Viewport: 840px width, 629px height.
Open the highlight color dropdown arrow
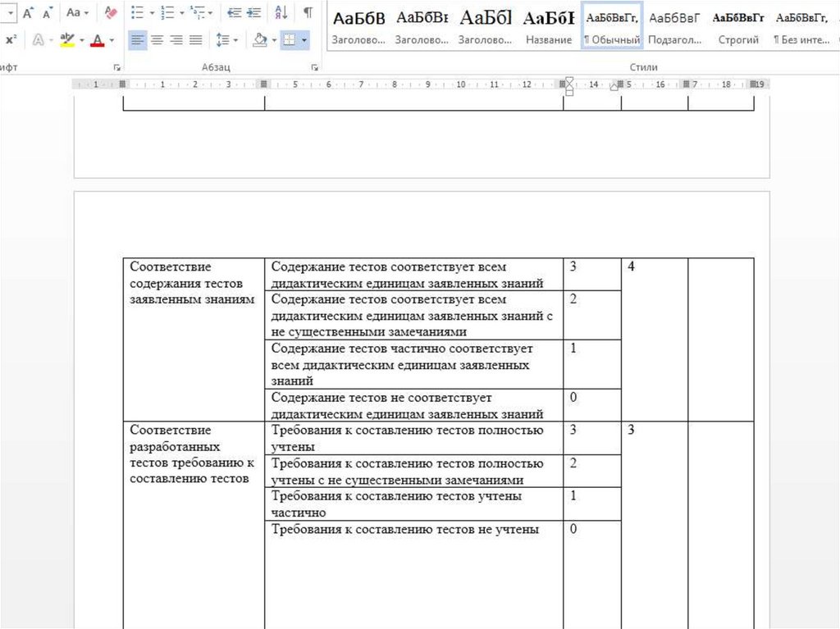(81, 40)
